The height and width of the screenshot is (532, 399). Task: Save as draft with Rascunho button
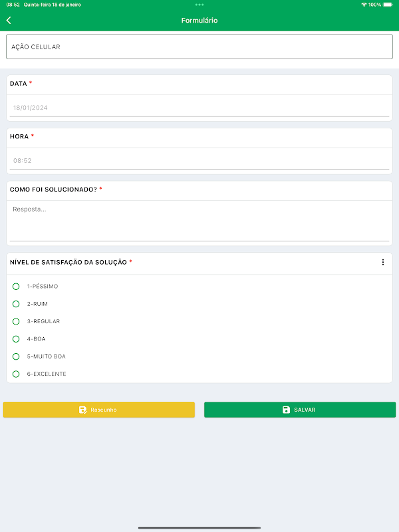click(x=99, y=410)
